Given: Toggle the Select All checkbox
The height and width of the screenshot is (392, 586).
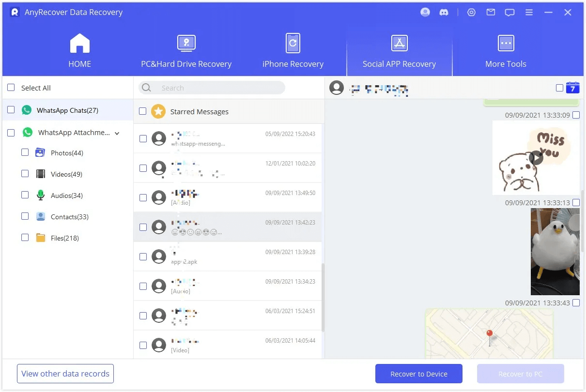Looking at the screenshot, I should [x=11, y=88].
